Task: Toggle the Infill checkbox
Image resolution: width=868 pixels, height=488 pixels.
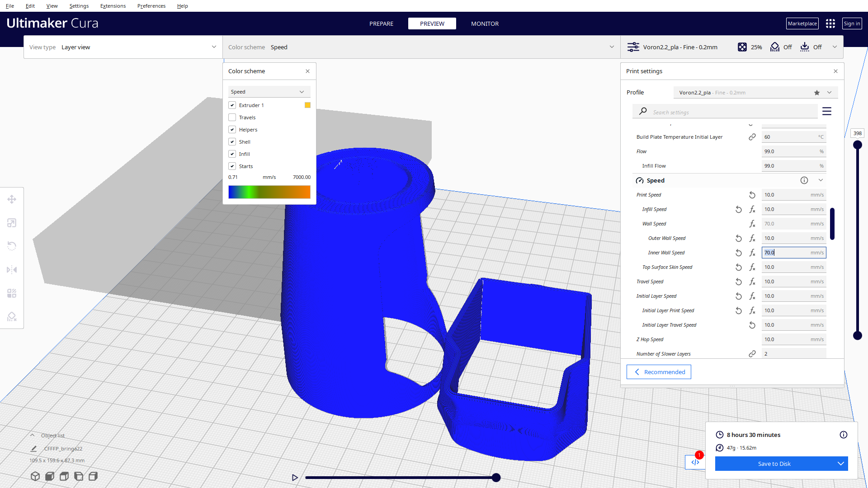Action: 232,154
